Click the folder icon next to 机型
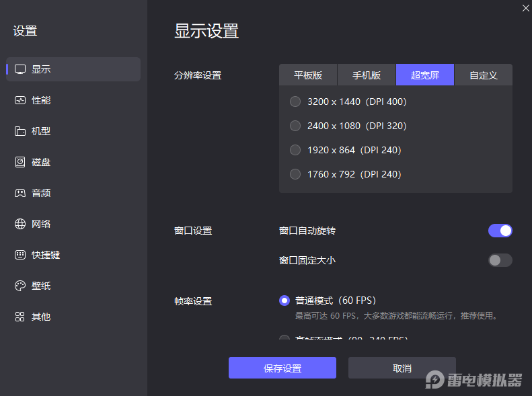Viewport: 532px width, 396px height. pos(20,131)
